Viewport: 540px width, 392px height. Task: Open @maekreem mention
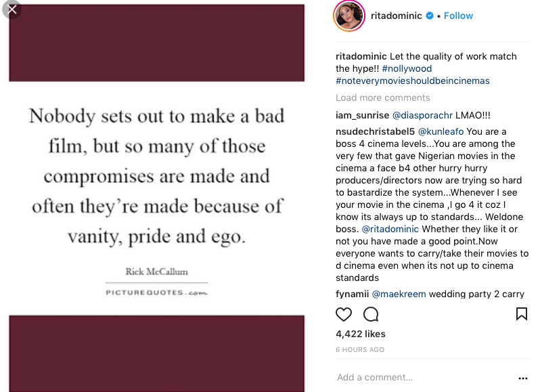coord(399,295)
